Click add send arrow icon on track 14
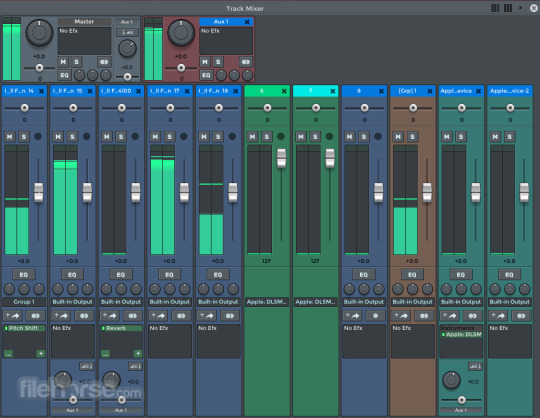The height and width of the screenshot is (418, 540). click(x=12, y=315)
